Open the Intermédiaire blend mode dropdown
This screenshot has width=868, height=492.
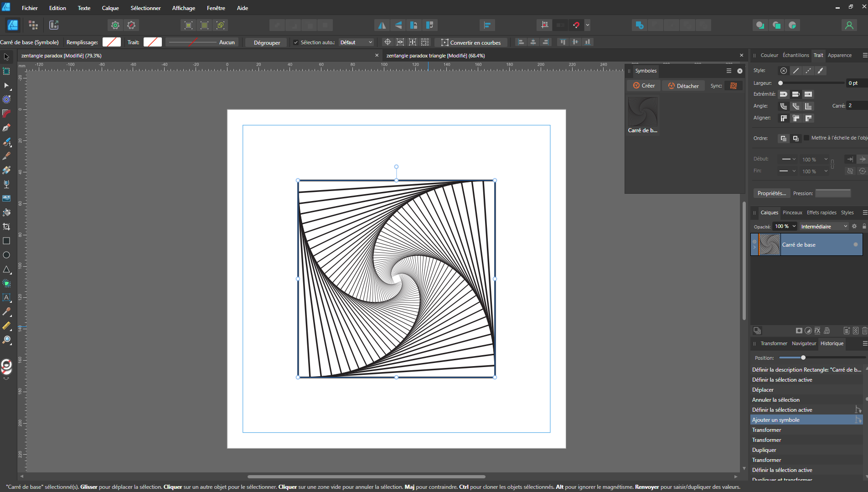(x=824, y=227)
